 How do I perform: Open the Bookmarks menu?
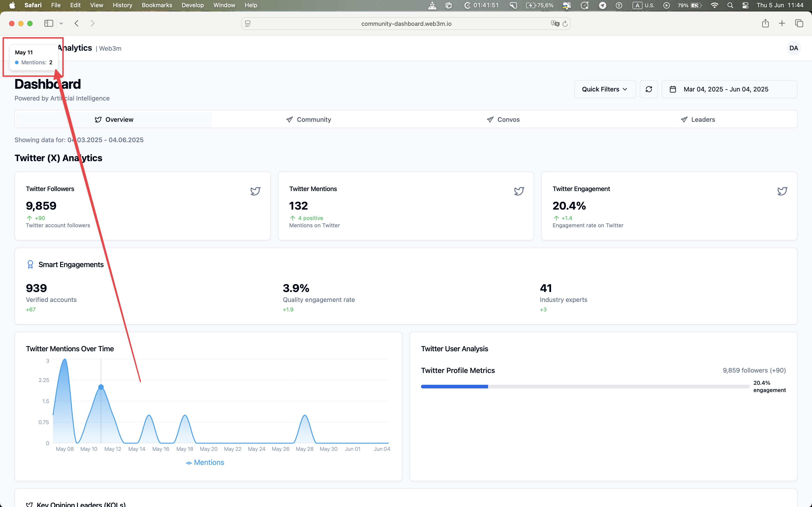157,5
